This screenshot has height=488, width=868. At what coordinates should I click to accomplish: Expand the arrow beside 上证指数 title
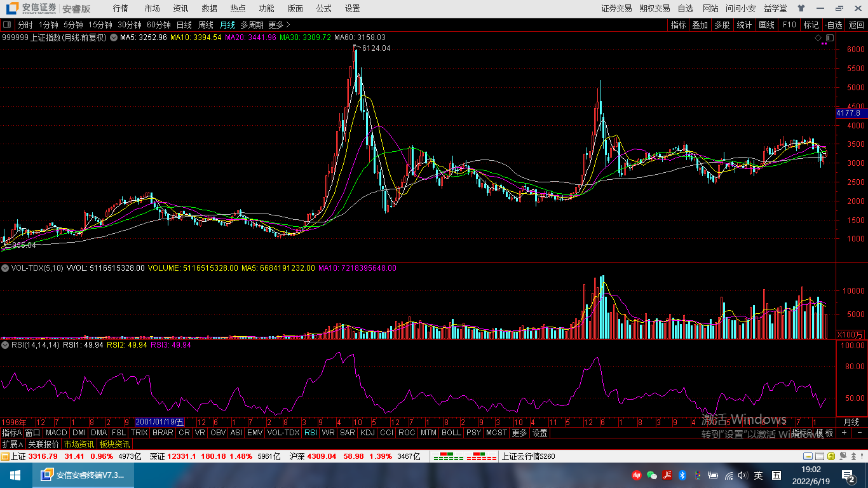click(114, 37)
